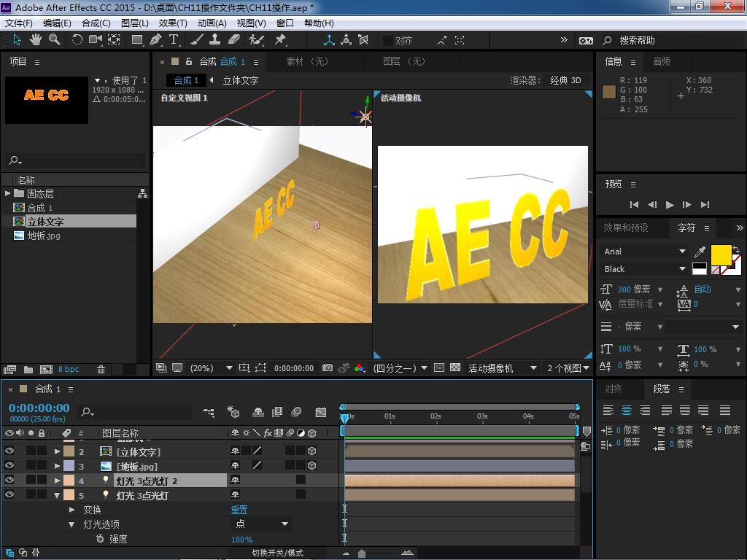
Task: Click delete trash icon in Project panel
Action: click(x=101, y=369)
